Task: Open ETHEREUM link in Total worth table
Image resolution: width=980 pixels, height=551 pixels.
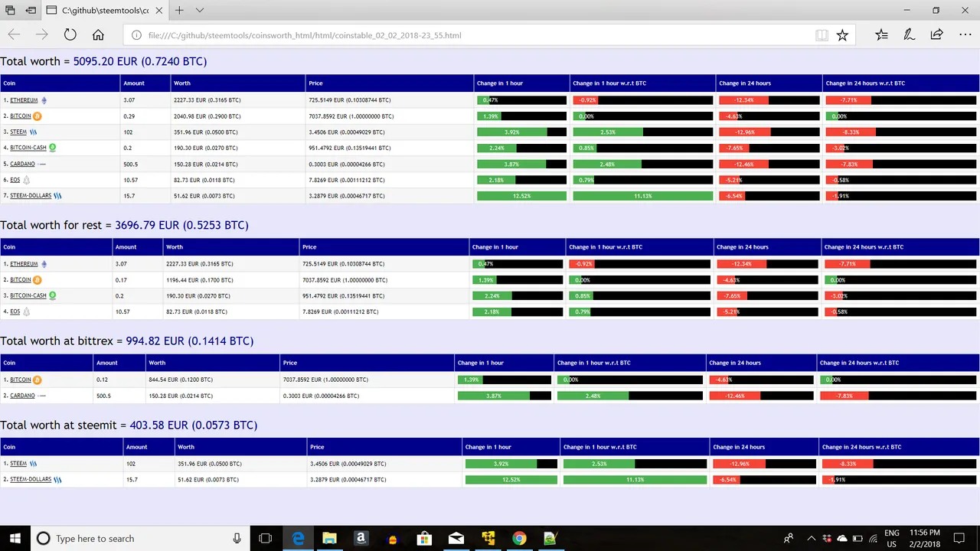Action: tap(24, 100)
